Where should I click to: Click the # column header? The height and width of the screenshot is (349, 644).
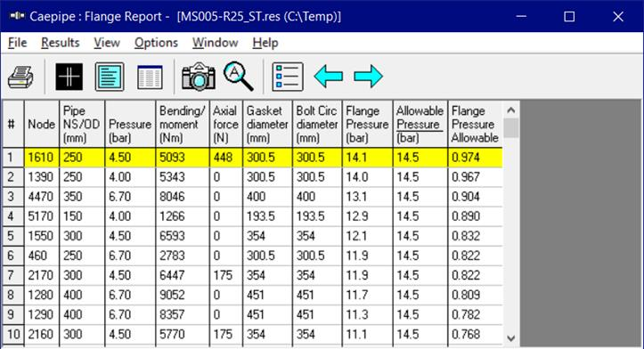[12, 124]
